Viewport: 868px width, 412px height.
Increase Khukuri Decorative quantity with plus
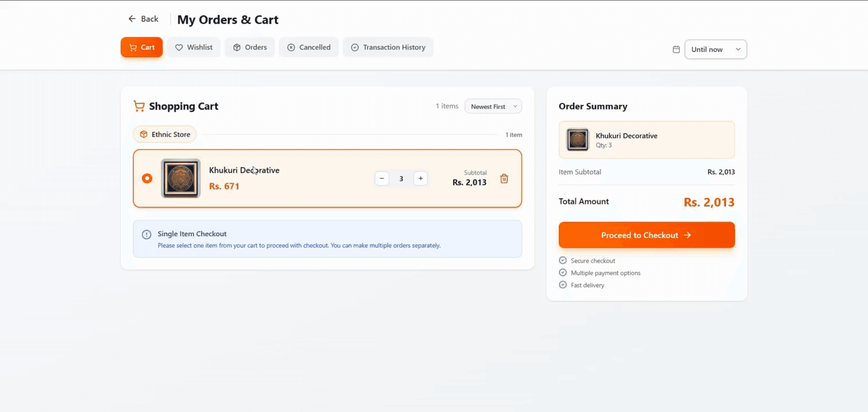(x=420, y=179)
